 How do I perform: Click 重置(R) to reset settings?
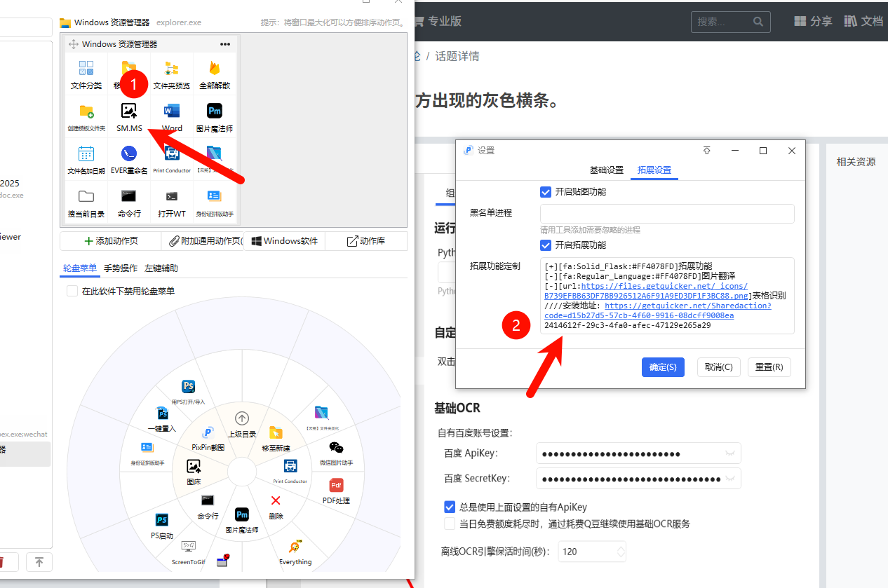[x=769, y=367]
